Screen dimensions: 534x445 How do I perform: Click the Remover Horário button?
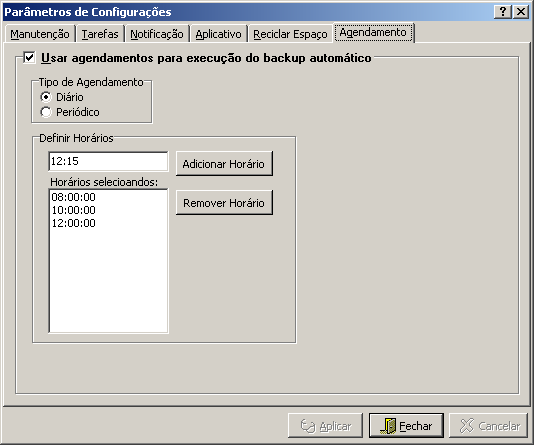click(224, 203)
